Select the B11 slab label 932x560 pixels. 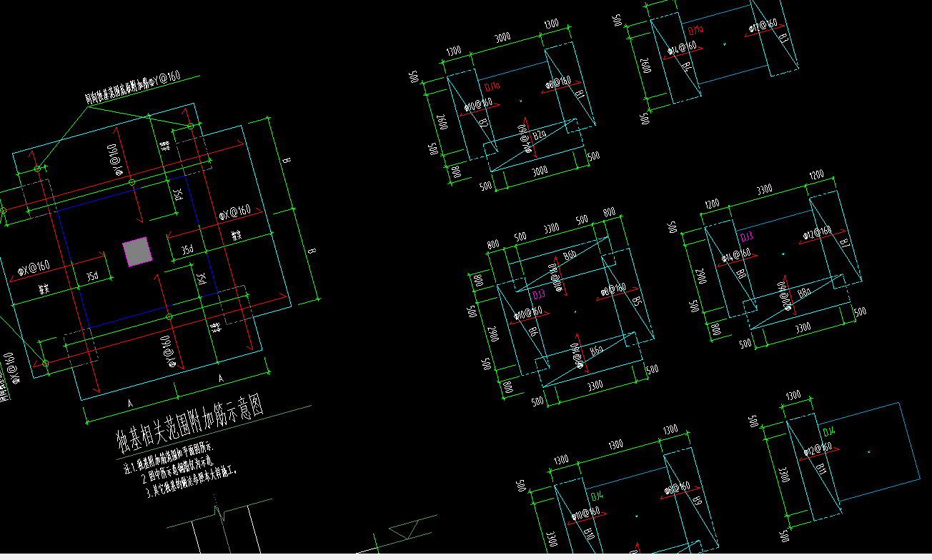point(822,470)
